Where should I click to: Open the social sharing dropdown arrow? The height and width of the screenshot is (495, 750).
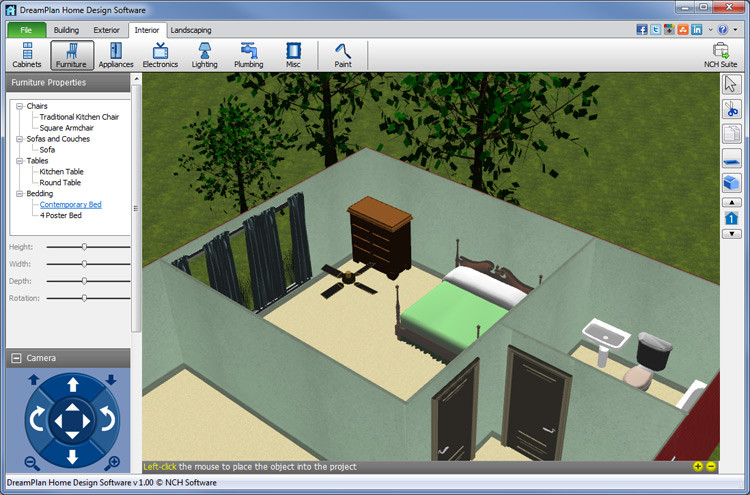710,30
